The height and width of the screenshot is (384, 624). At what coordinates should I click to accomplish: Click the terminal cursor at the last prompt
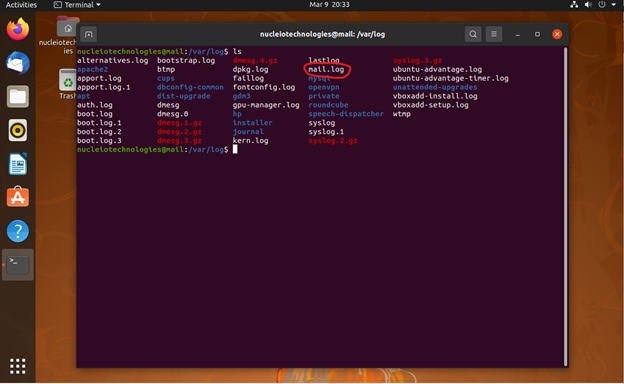point(235,149)
